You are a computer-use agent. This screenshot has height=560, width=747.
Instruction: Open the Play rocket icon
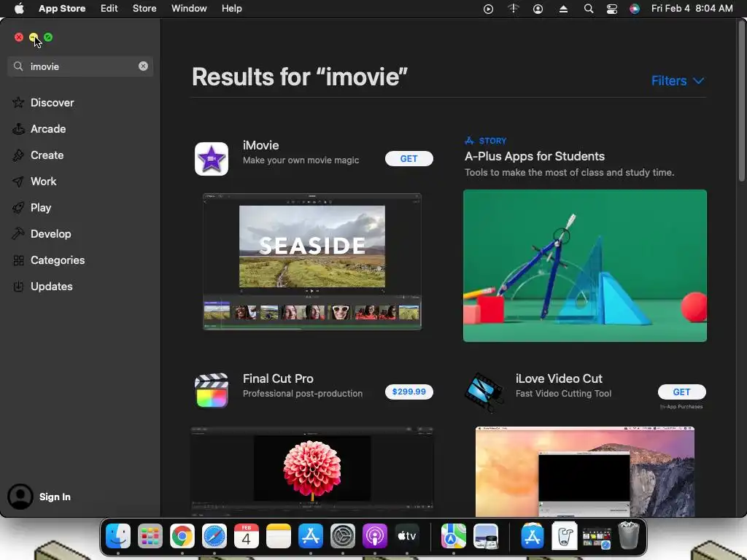[18, 208]
